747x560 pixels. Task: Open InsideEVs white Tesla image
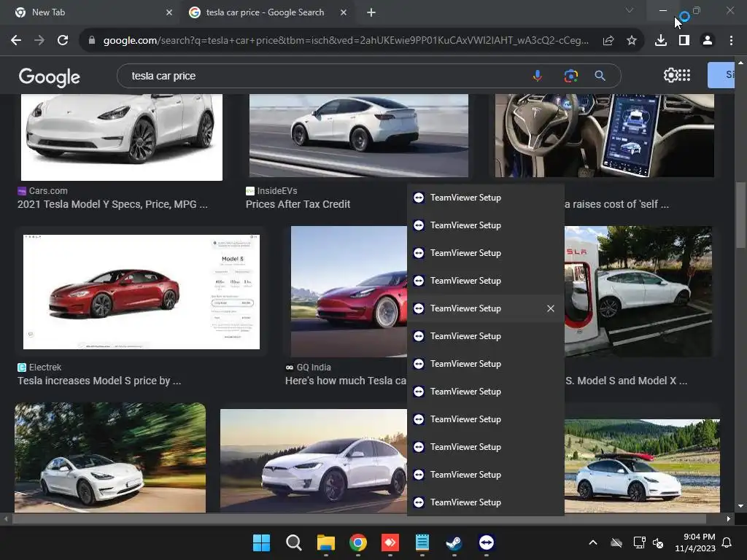click(359, 136)
